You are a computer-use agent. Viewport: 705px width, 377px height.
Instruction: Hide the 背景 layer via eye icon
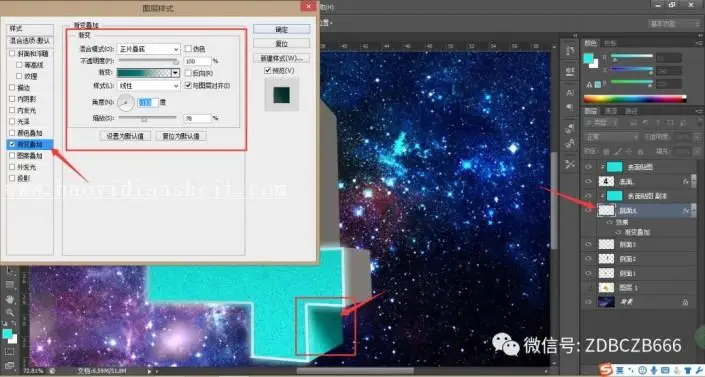pos(588,302)
